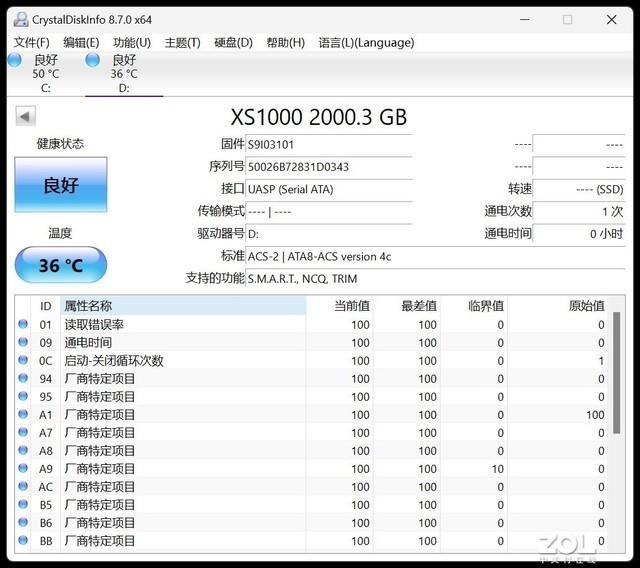Select the C: drive 50 °C tab
640x568 pixels.
point(45,73)
